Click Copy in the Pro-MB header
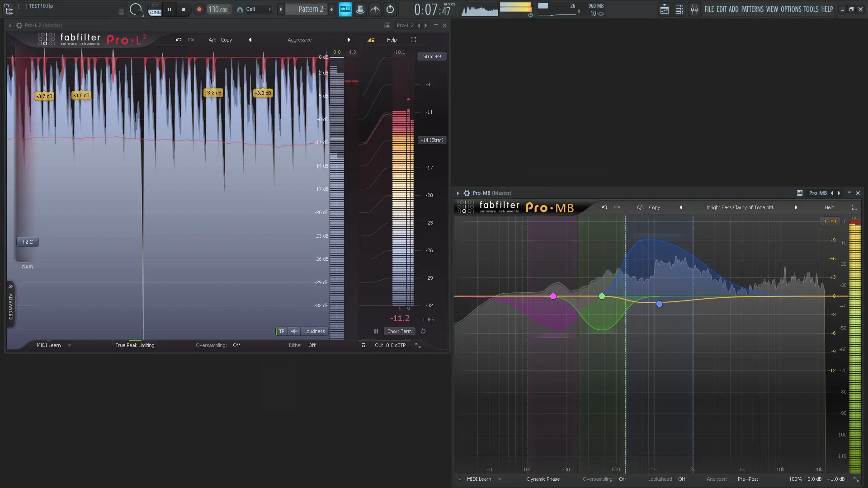Image resolution: width=868 pixels, height=488 pixels. [x=654, y=207]
